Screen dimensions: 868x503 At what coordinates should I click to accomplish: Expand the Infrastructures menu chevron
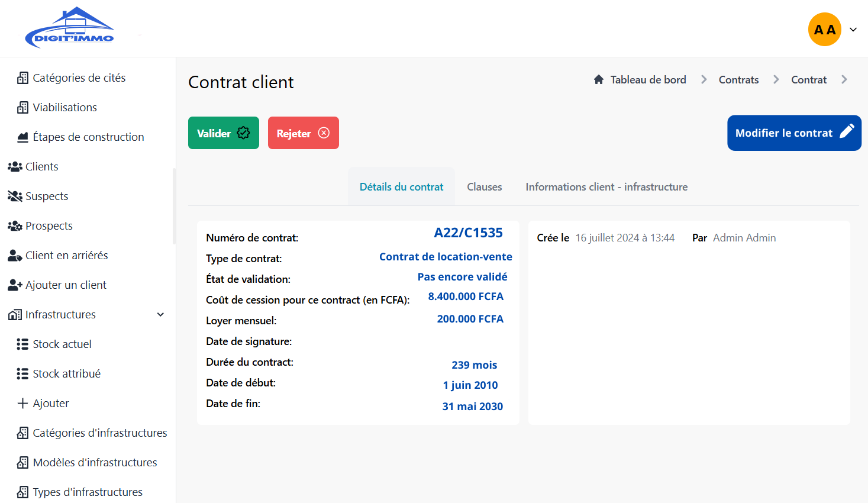point(160,315)
